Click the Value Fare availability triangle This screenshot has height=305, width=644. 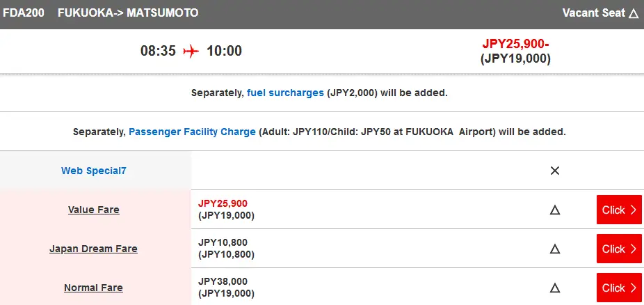[555, 210]
